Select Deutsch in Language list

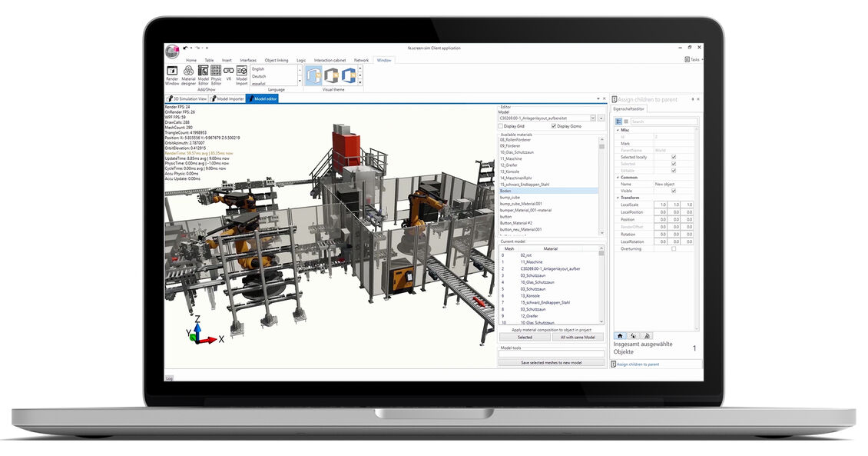pos(259,76)
